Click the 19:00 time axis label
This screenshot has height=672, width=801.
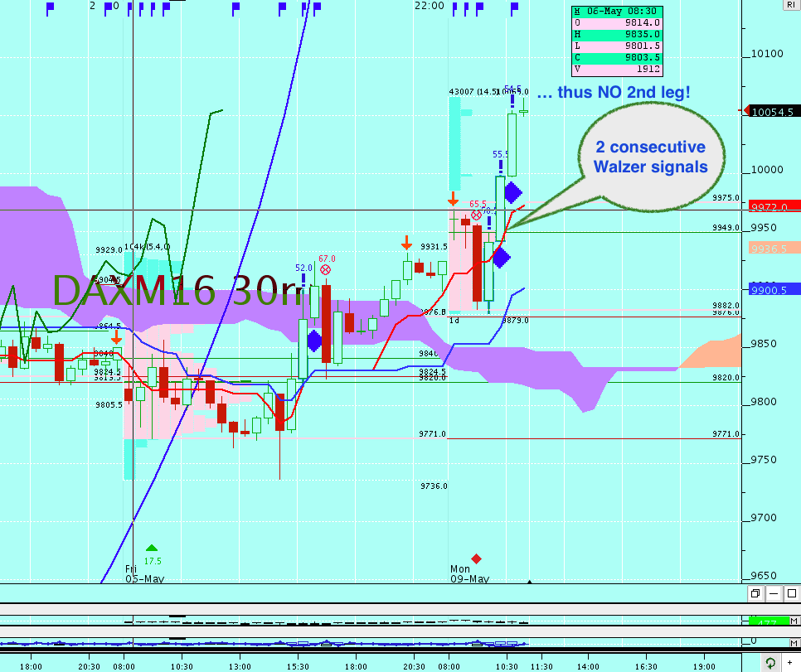[704, 666]
